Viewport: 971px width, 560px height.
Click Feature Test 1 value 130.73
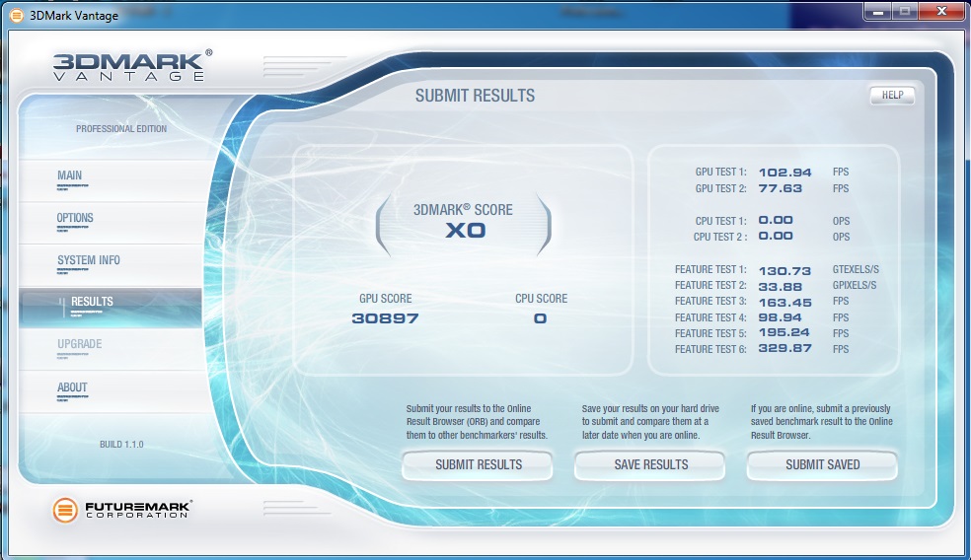[x=784, y=271]
